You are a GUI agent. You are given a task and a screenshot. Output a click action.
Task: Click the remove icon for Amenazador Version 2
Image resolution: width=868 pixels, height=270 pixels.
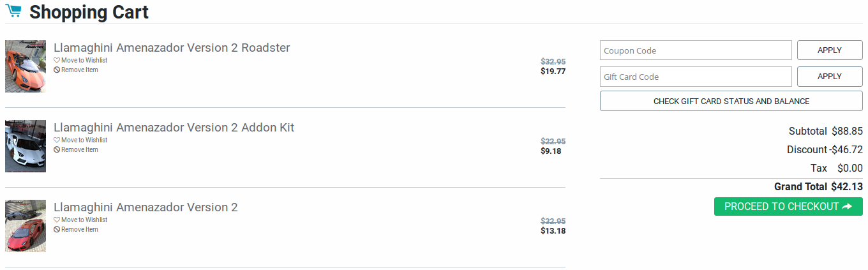[x=57, y=230]
